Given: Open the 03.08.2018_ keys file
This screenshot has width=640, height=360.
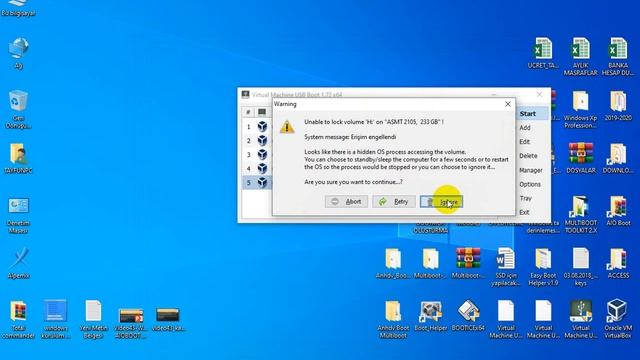Looking at the screenshot, I should (x=580, y=267).
